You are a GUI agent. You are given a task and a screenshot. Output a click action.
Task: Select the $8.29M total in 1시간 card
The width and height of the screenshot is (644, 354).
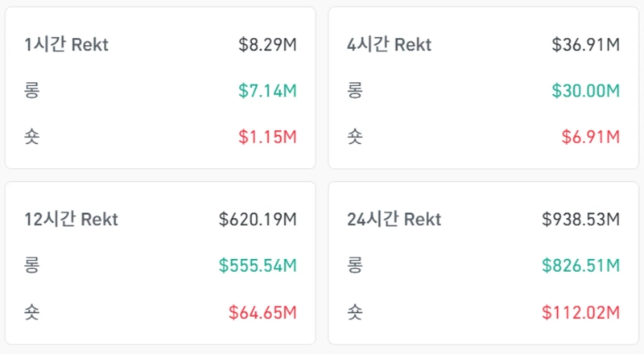(x=267, y=45)
